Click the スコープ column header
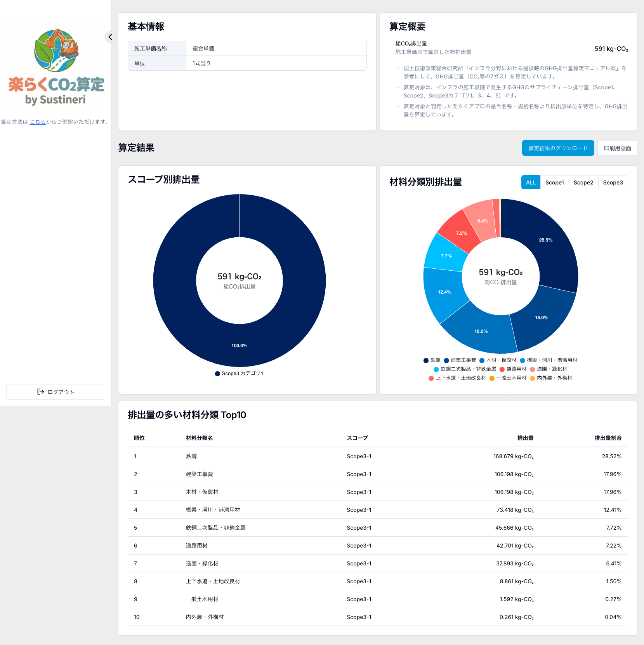This screenshot has width=644, height=645. 357,438
